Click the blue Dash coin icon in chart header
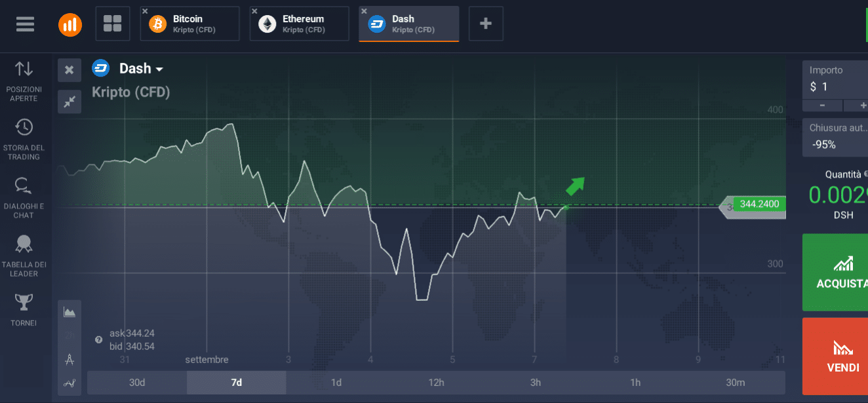The image size is (868, 403). click(101, 68)
